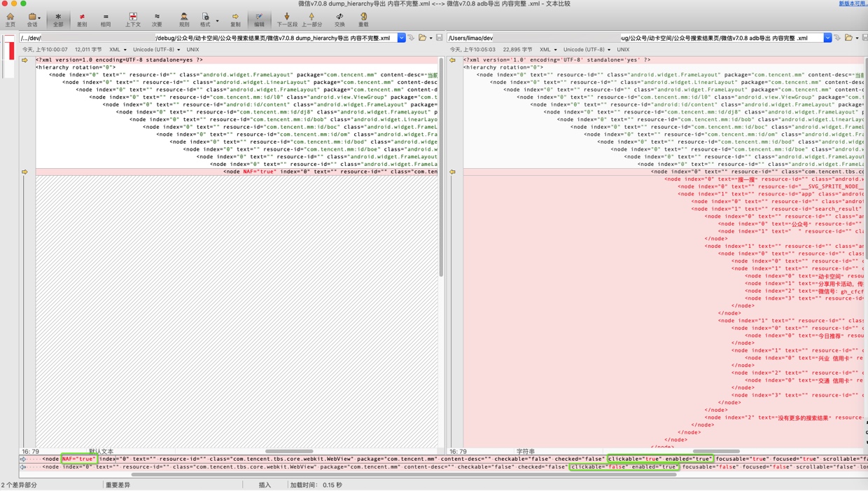Click the 重要差异 status entry
Image resolution: width=868 pixels, height=491 pixels.
(x=118, y=485)
